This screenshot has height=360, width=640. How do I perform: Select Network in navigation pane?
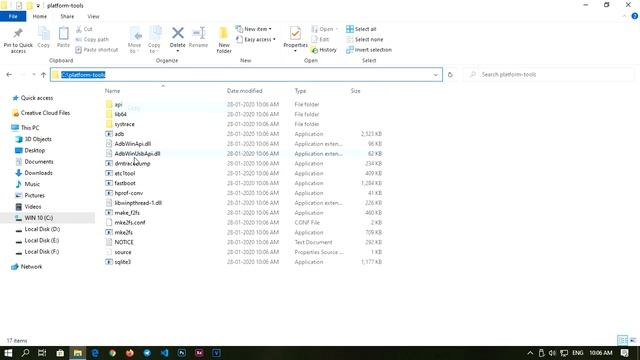[31, 267]
